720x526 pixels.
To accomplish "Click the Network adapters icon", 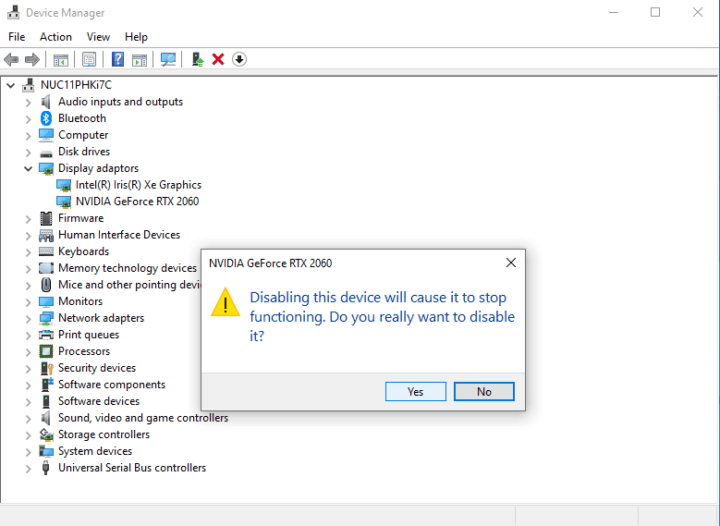I will point(46,318).
